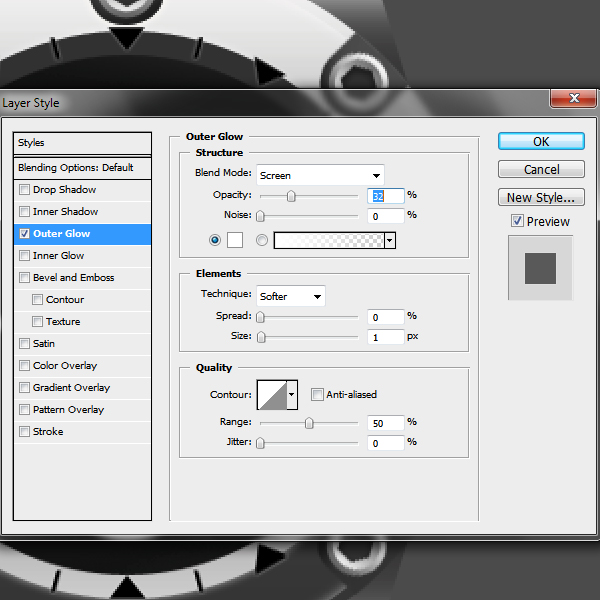600x600 pixels.
Task: Check the Anti-aliased option
Action: [x=317, y=394]
